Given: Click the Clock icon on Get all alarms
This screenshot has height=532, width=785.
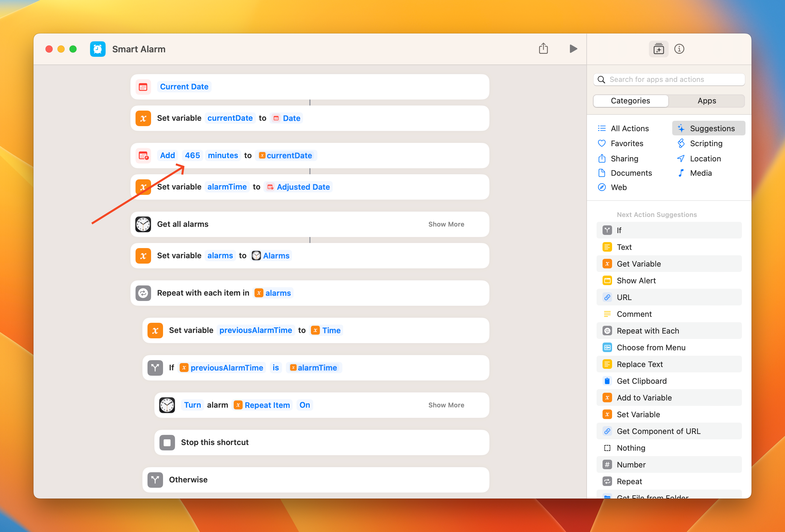Looking at the screenshot, I should click(143, 224).
